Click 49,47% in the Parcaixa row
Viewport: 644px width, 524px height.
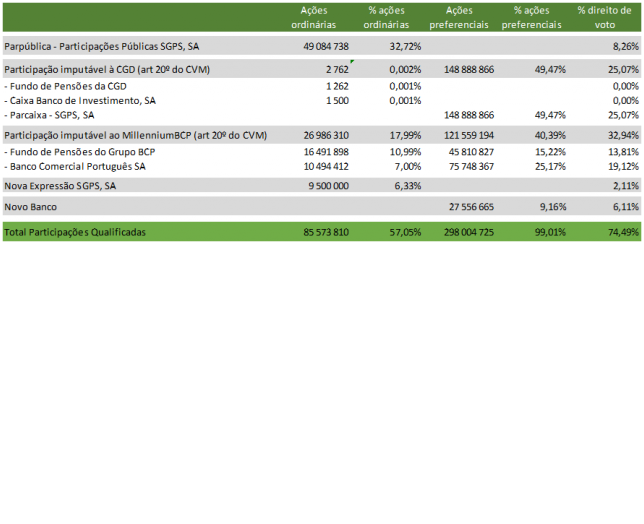coord(550,115)
